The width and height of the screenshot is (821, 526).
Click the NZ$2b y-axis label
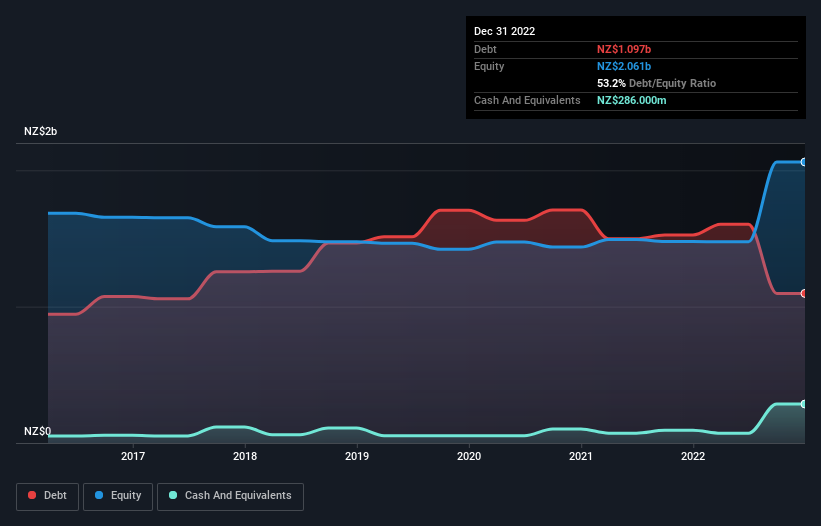pos(40,131)
